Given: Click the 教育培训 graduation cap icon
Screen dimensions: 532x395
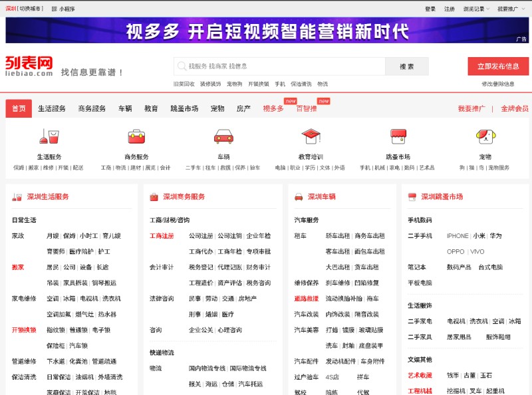Looking at the screenshot, I should tap(311, 136).
